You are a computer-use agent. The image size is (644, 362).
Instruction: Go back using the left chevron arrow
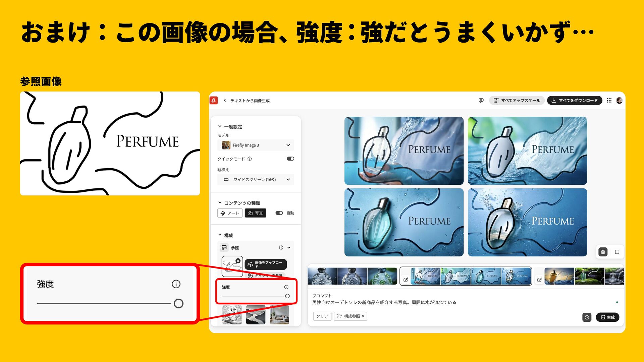click(225, 100)
